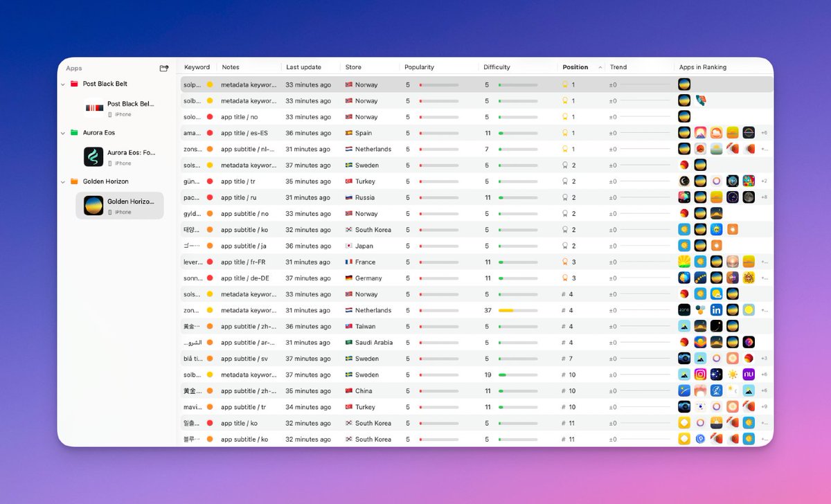Select the Golden Horizon folder label
831x504 pixels.
[104, 181]
